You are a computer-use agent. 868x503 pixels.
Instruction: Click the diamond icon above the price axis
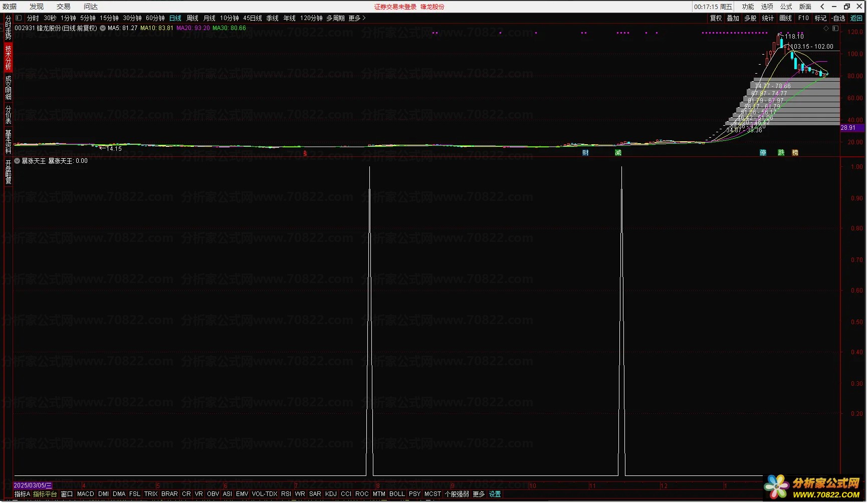coord(826,29)
